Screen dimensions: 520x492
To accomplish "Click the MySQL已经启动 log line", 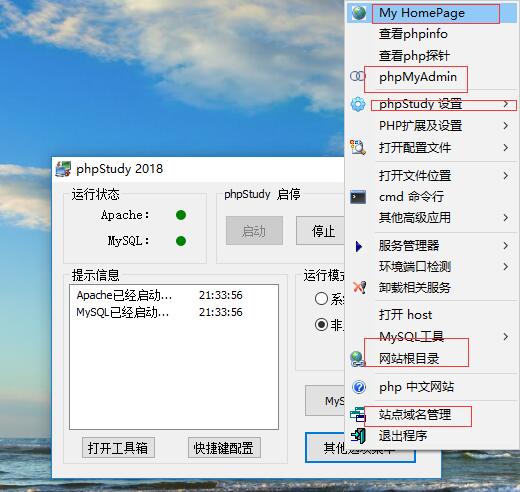I will pos(159,312).
